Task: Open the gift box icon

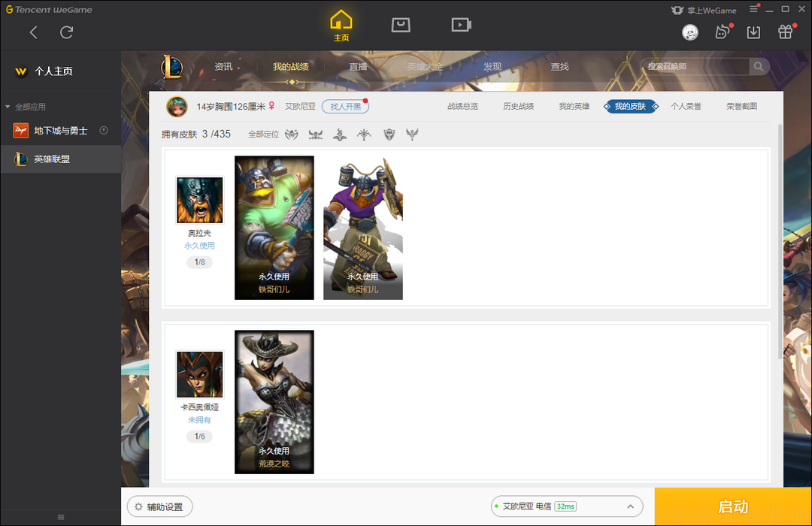Action: (786, 32)
